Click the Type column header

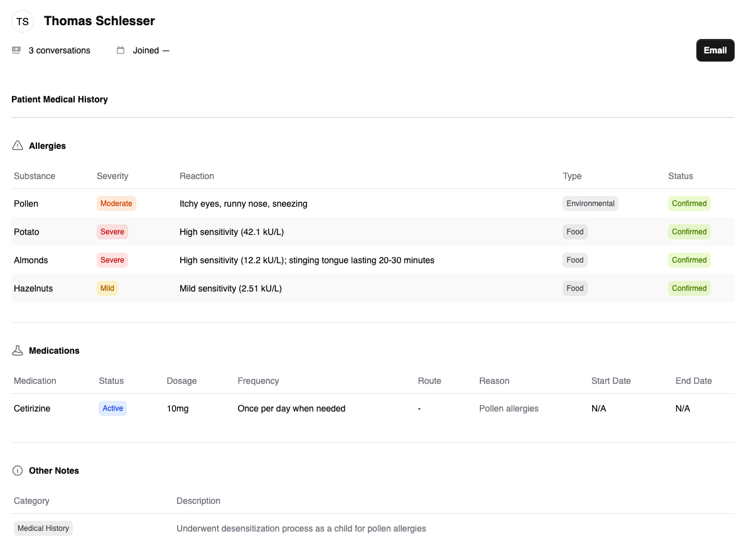tap(572, 176)
